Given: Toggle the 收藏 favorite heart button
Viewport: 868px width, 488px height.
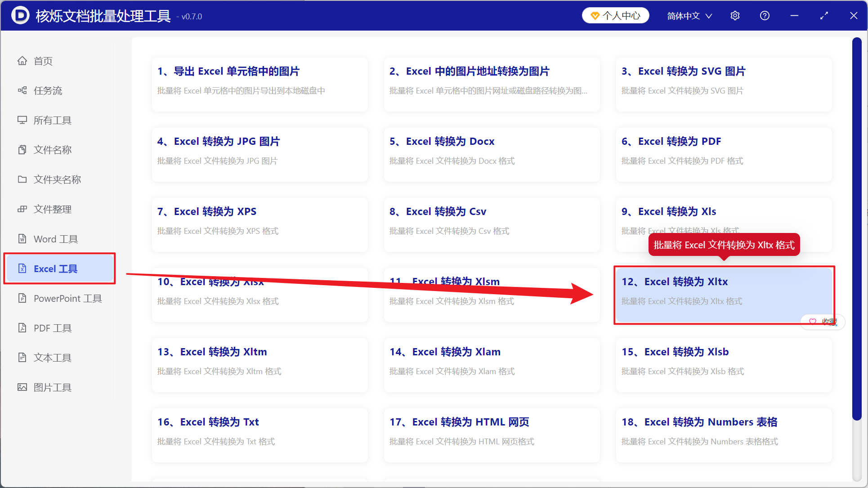Looking at the screenshot, I should tap(823, 322).
